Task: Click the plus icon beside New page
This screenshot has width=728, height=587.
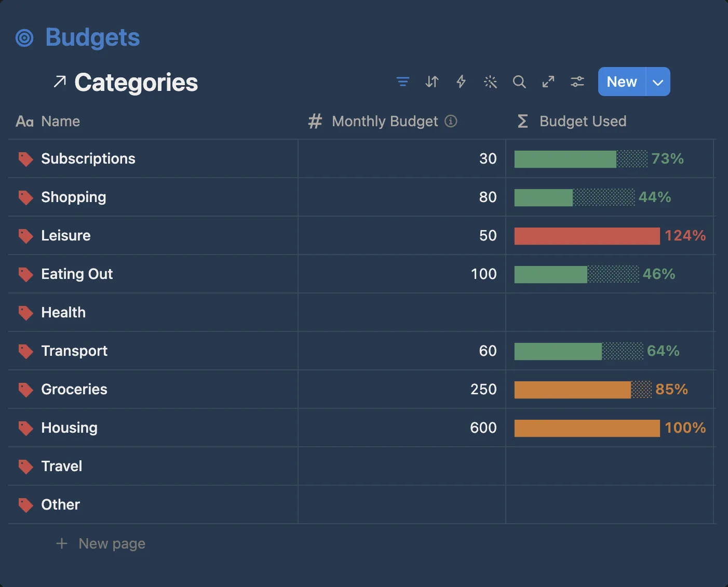Action: (x=62, y=543)
